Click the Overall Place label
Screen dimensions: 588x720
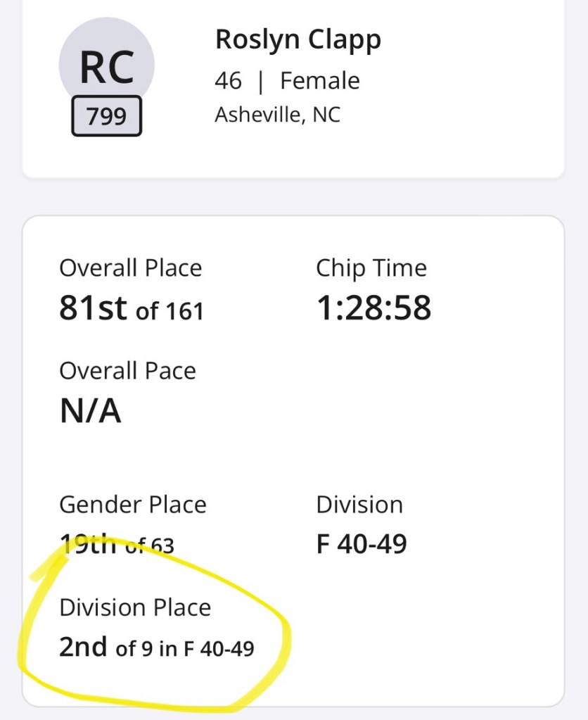pos(130,268)
